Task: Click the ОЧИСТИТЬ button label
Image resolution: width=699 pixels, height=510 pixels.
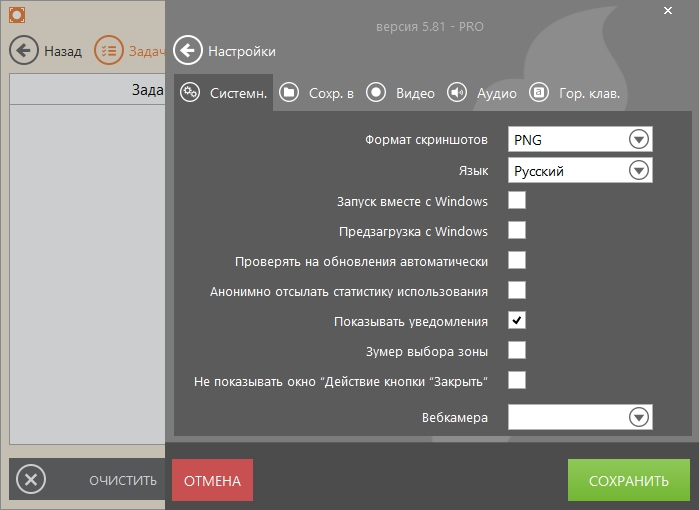Action: [x=123, y=481]
